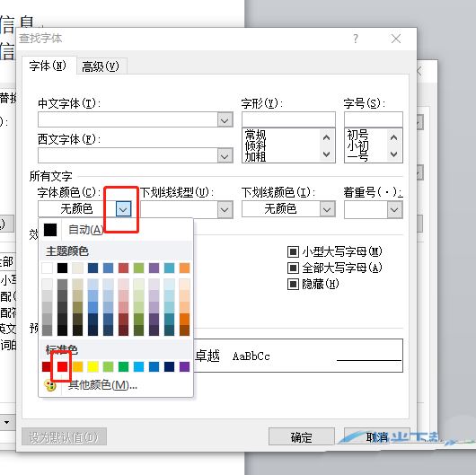Switch to the 字体(N) tab
The image size is (476, 475).
(48, 66)
